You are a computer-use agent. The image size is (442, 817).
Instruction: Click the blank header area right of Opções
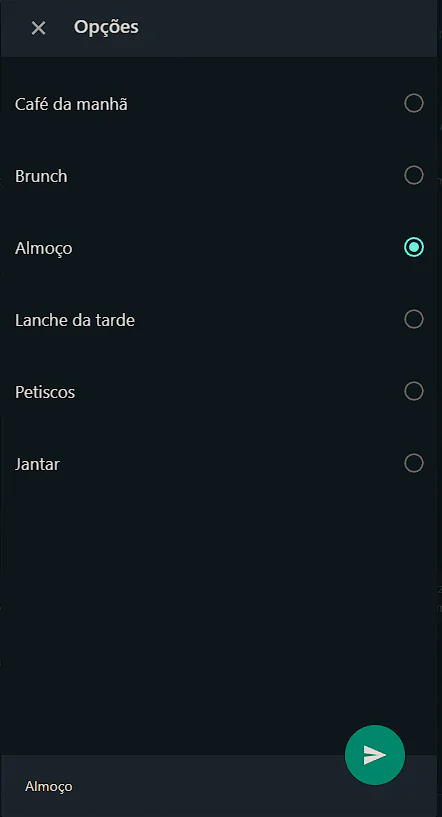coord(287,28)
